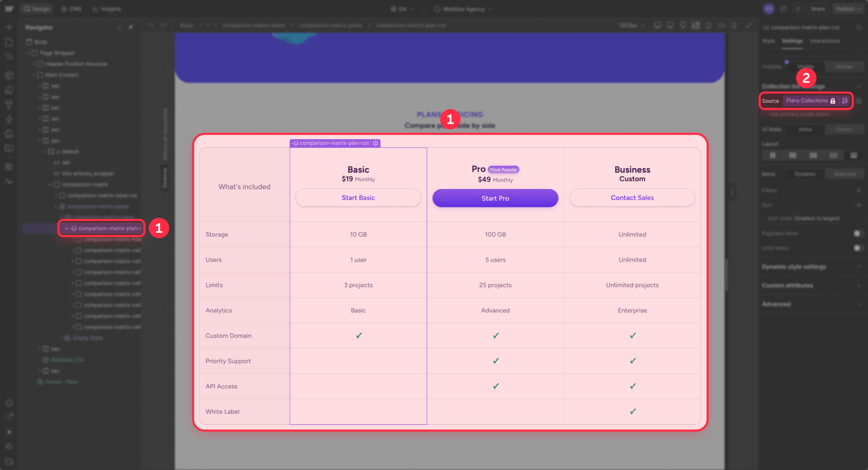Click the Start Basic button
The width and height of the screenshot is (868, 470).
click(x=359, y=198)
